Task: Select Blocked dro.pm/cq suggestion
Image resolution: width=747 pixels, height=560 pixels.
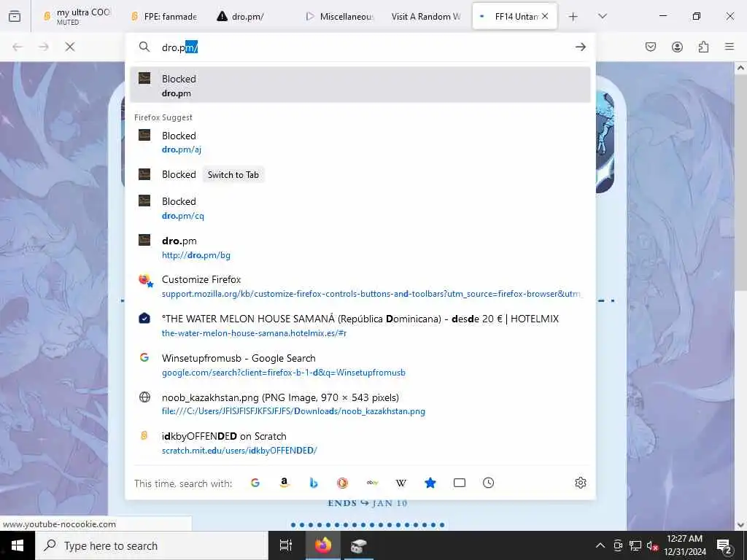Action: click(360, 208)
